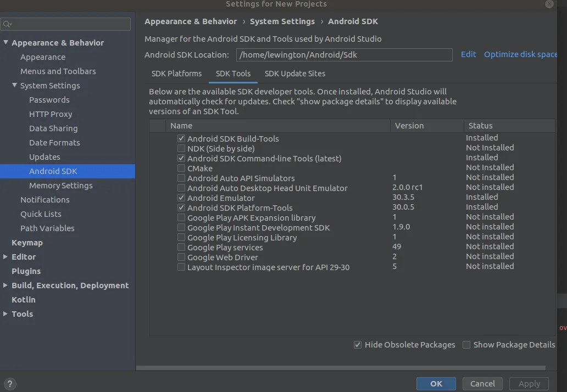The image size is (567, 392).
Task: Click the horizontal scrollbar below the table
Action: coord(341,368)
